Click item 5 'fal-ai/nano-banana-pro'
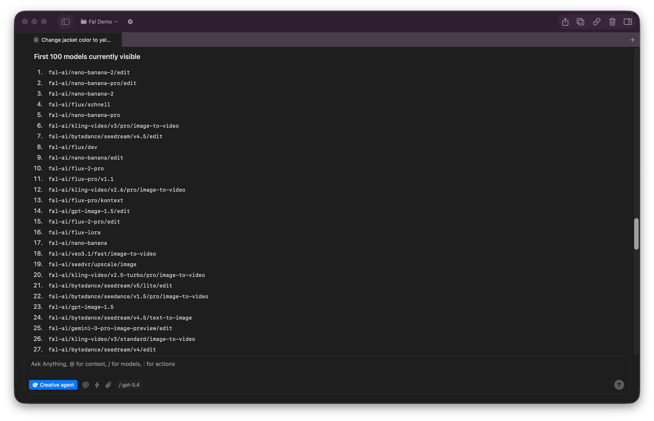 coord(84,115)
